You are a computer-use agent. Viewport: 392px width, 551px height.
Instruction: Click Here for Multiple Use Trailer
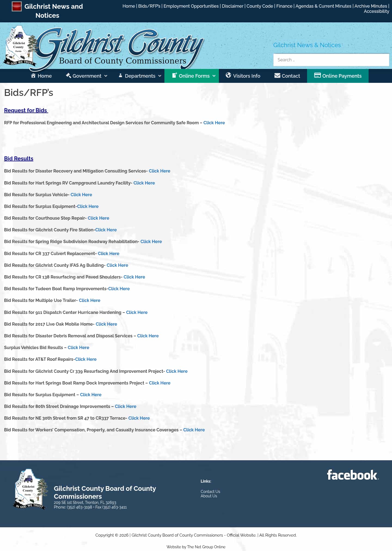pos(90,300)
